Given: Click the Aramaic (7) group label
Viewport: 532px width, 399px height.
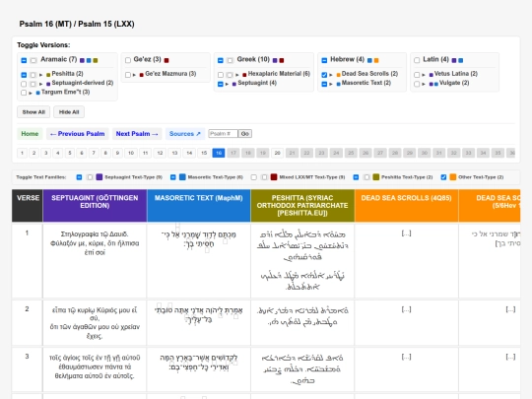Looking at the screenshot, I should click(59, 59).
